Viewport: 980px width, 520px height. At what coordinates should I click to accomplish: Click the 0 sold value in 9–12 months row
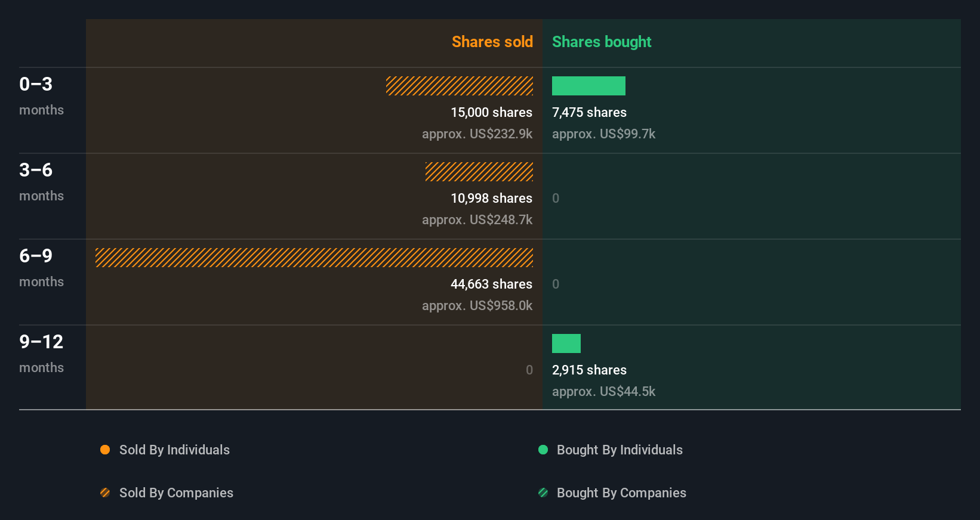pos(529,370)
